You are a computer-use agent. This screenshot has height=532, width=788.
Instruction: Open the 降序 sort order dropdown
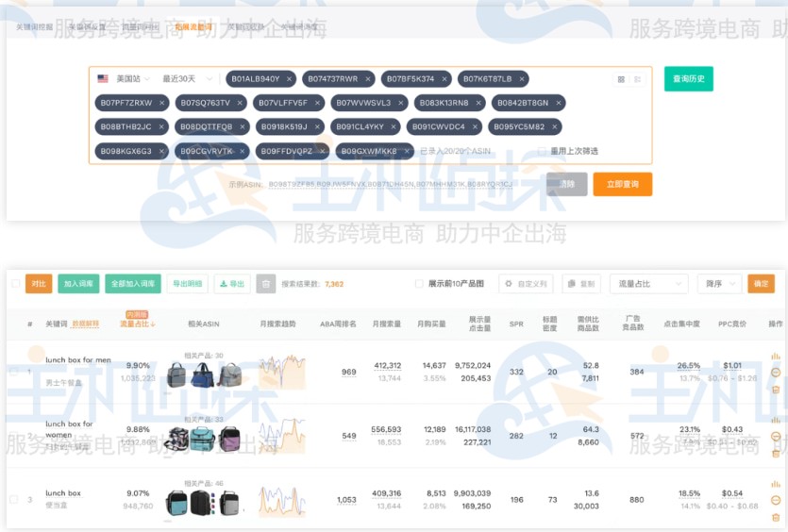tap(719, 284)
